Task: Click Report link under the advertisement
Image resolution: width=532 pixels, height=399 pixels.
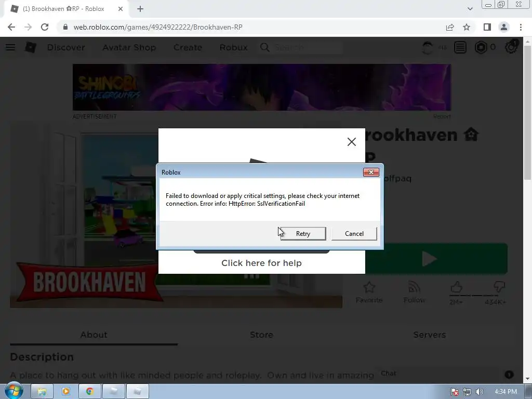Action: tap(442, 117)
